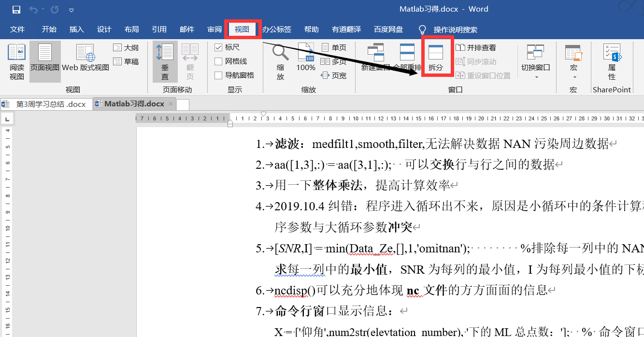This screenshot has width=644, height=337.
Task: Click 同步滚动 synchronous scrolling
Action: pyautogui.click(x=476, y=61)
